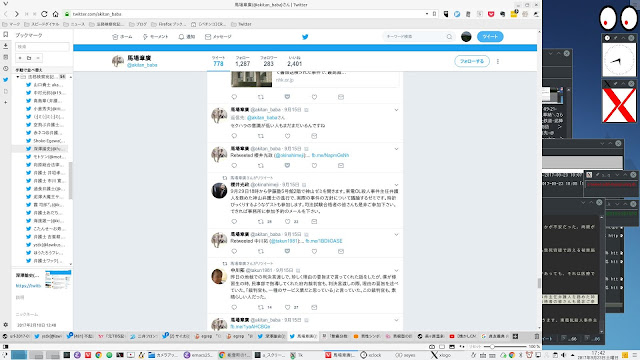Click the blue ツイート compose button
640x360 pixels.
tap(490, 37)
